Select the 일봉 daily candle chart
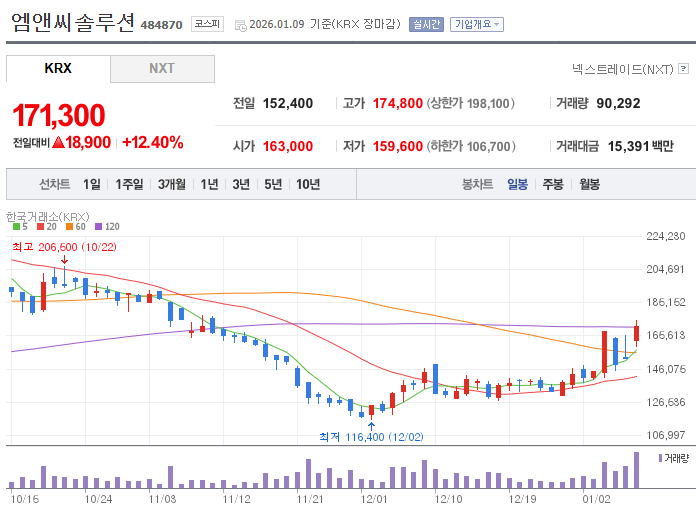696x505 pixels. point(518,184)
